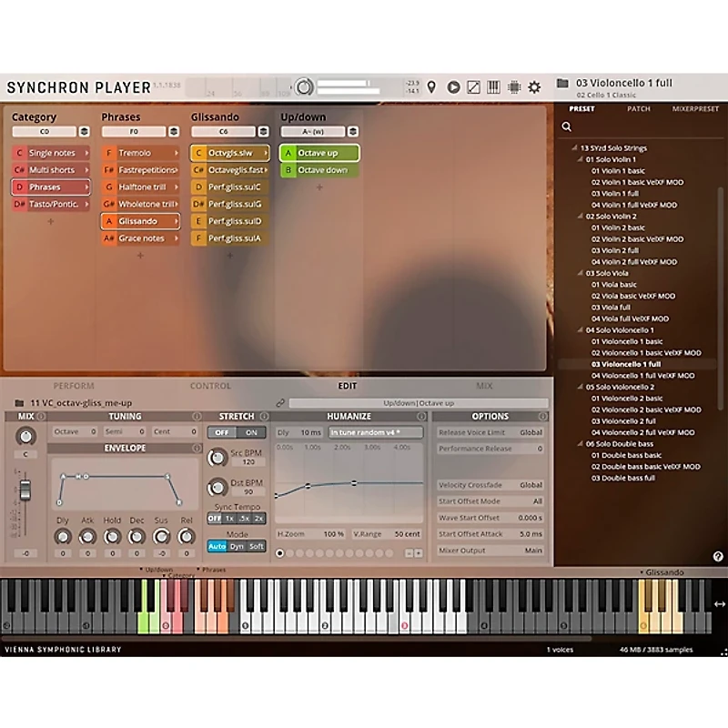Image resolution: width=728 pixels, height=728 pixels.
Task: Click the preset browser vertical scrollbar
Action: (x=721, y=298)
